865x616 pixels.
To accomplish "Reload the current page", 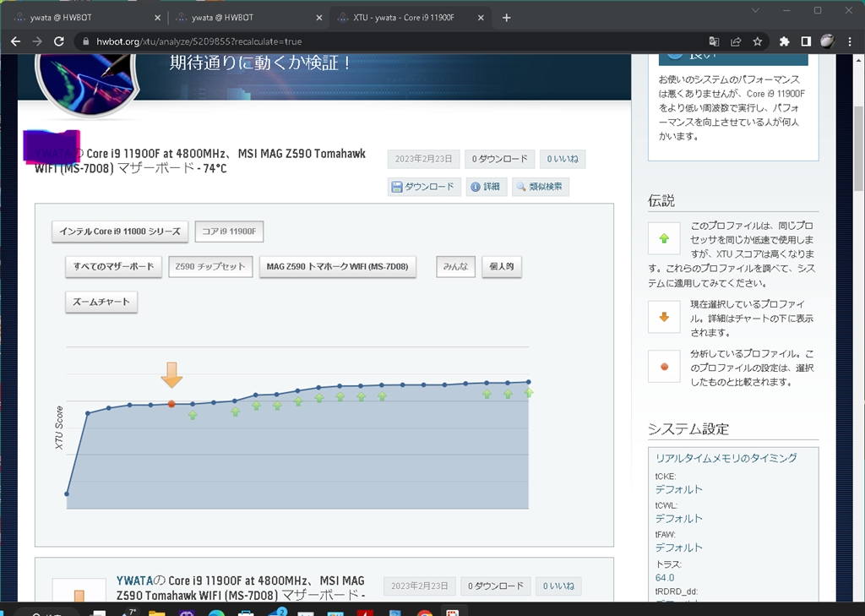I will point(58,41).
